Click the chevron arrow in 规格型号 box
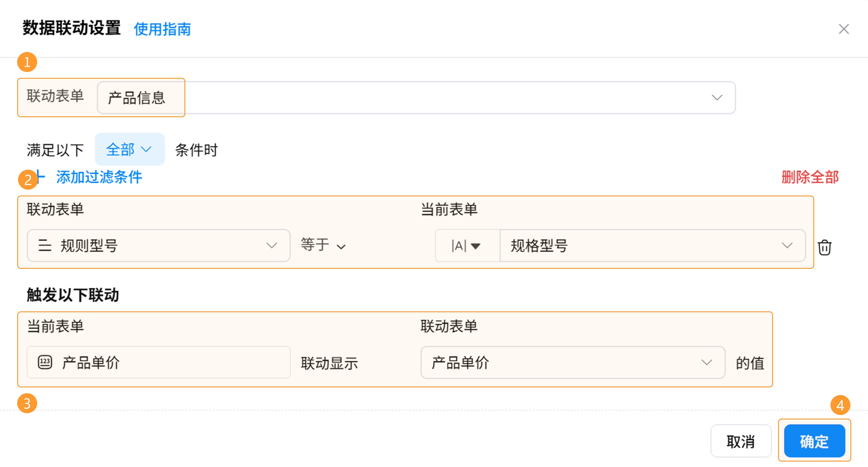This screenshot has height=467, width=868. coord(787,245)
